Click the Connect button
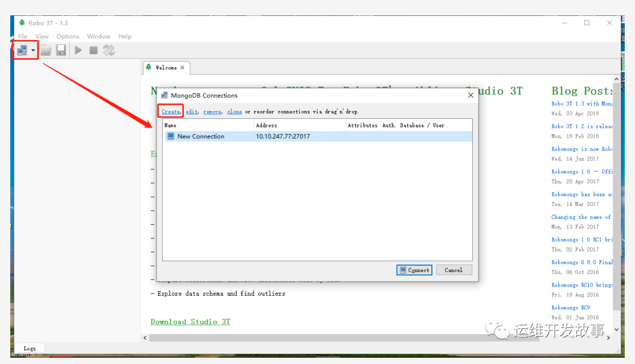Screen dimensions: 635x364 tap(414, 270)
